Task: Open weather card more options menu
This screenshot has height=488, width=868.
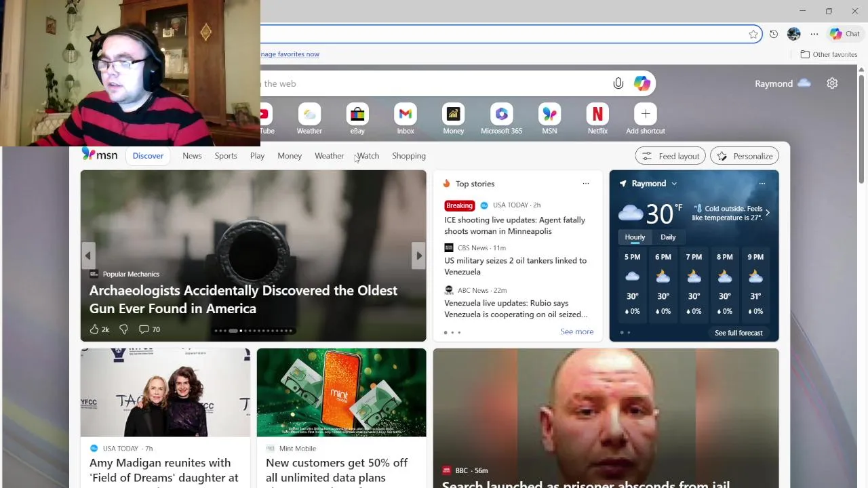Action: pos(762,184)
